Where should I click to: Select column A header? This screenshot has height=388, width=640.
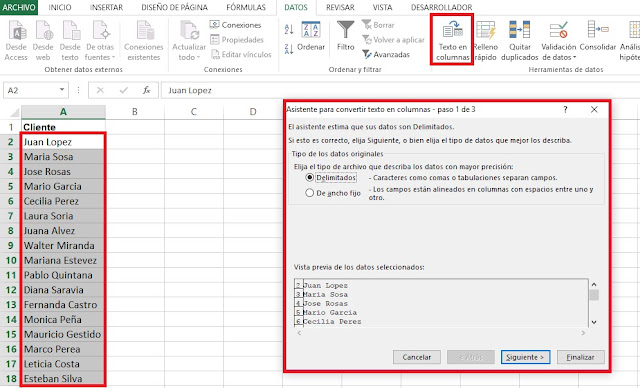click(x=63, y=112)
